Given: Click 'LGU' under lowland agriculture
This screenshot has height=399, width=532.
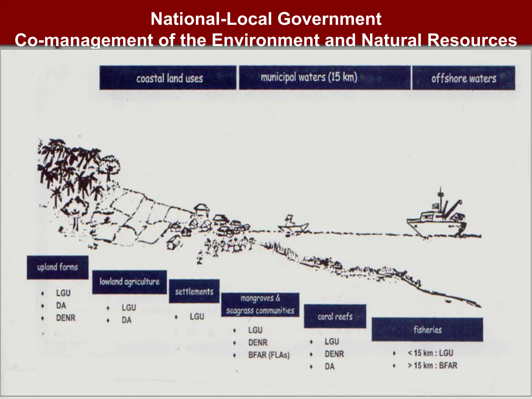Looking at the screenshot, I should 129,308.
